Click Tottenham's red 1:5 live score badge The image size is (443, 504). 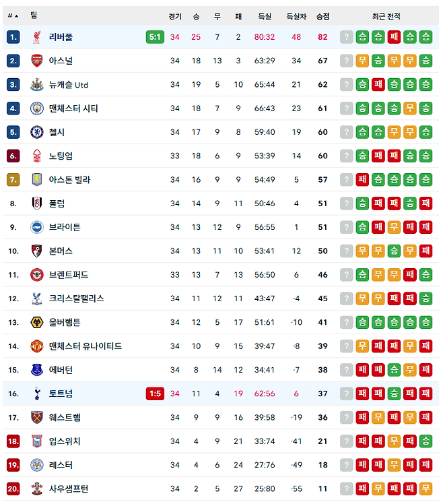[x=155, y=393]
